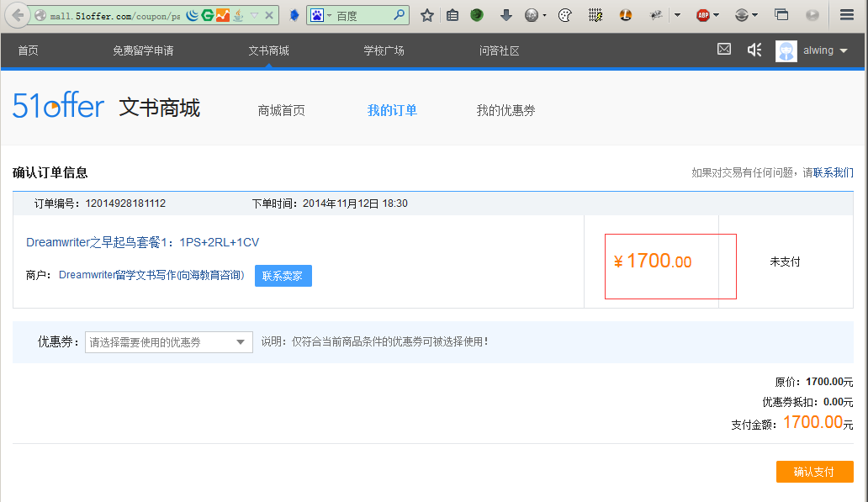
Task: Click the grayed-out play button icon
Action: (x=812, y=15)
